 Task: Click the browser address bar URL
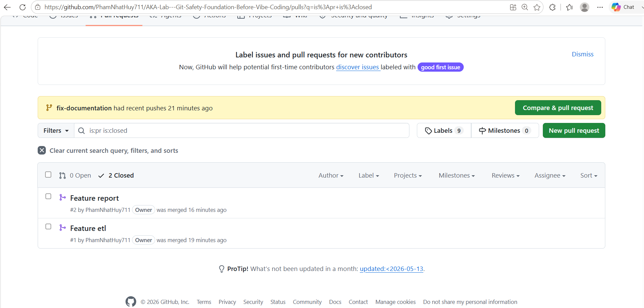coord(208,7)
